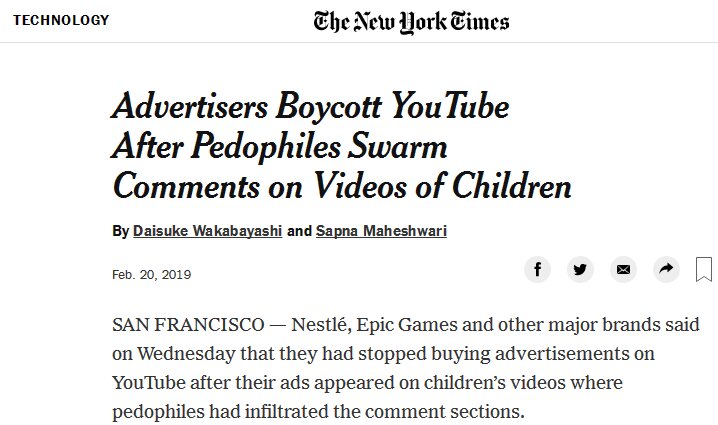Open Daisuke Wakabayashi's author page
The width and height of the screenshot is (718, 425).
207,231
